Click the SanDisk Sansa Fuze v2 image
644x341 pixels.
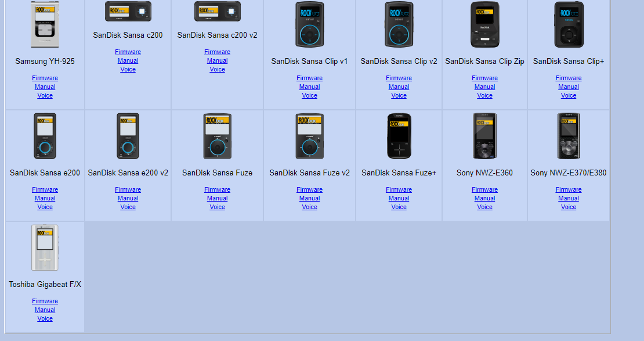[309, 136]
